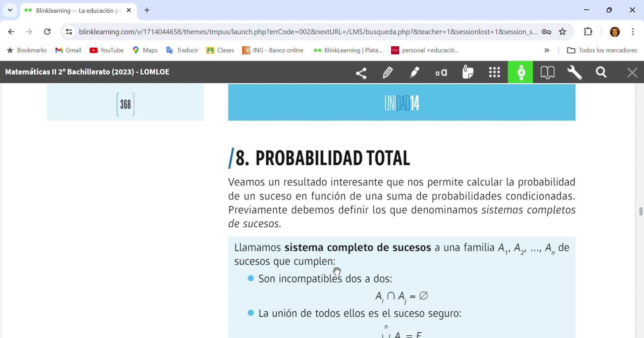Open the Traducir bookmark
This screenshot has width=644, height=338.
[182, 50]
